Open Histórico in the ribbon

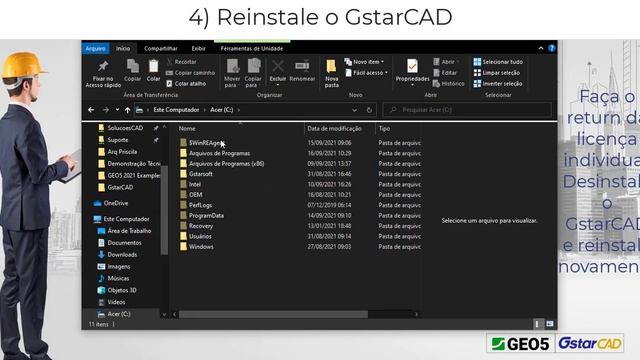tap(448, 84)
